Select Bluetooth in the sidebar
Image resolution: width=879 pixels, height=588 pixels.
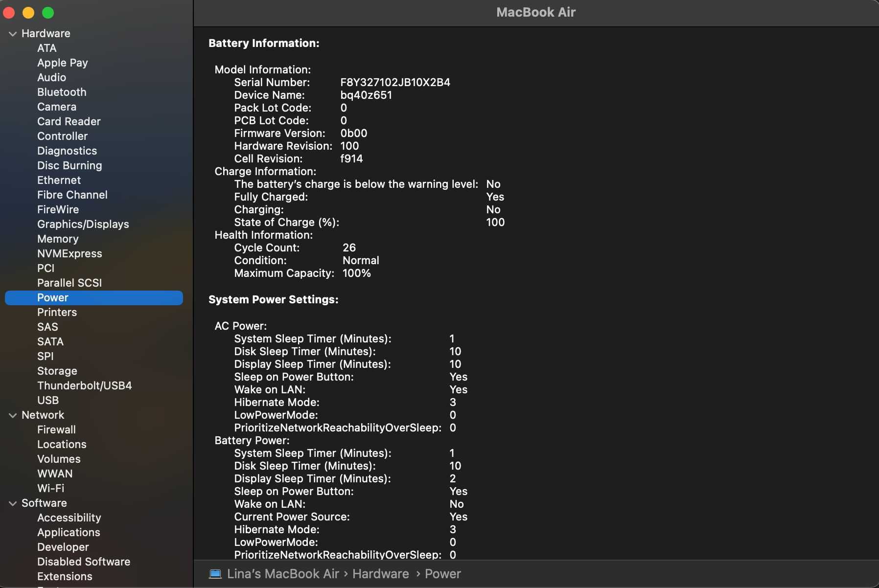coord(62,92)
